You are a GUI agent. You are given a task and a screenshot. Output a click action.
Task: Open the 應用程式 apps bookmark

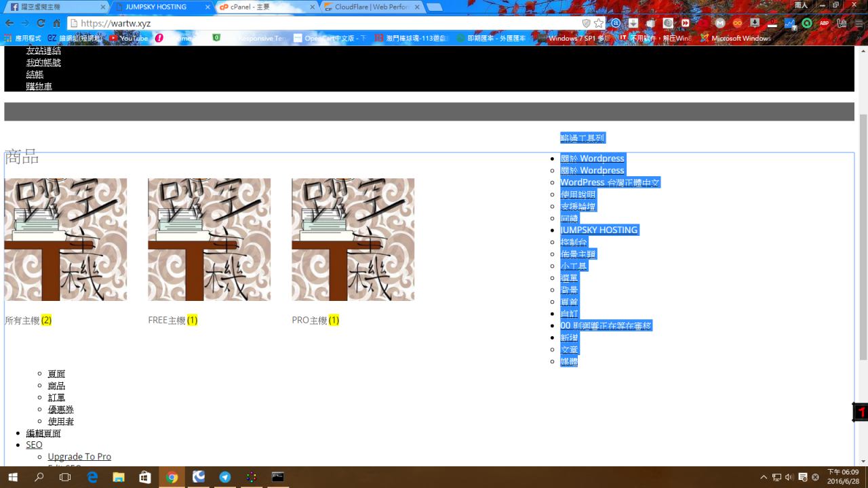click(22, 38)
